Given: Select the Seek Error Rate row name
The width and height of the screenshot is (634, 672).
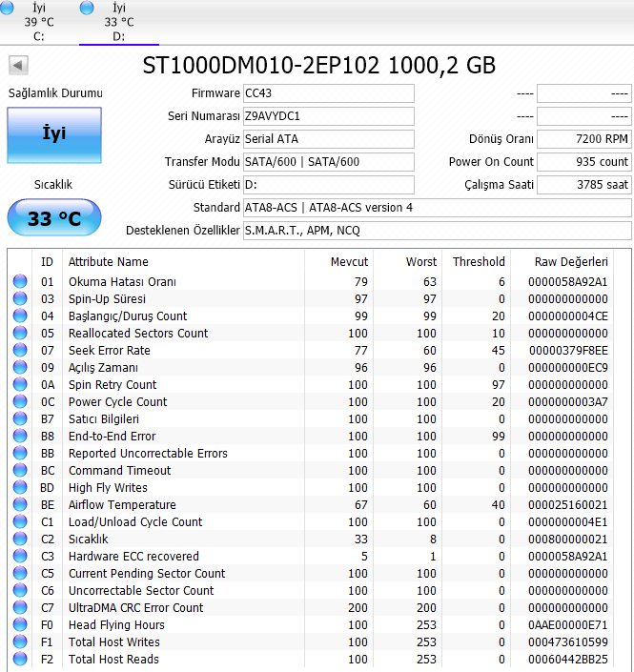Looking at the screenshot, I should (110, 351).
